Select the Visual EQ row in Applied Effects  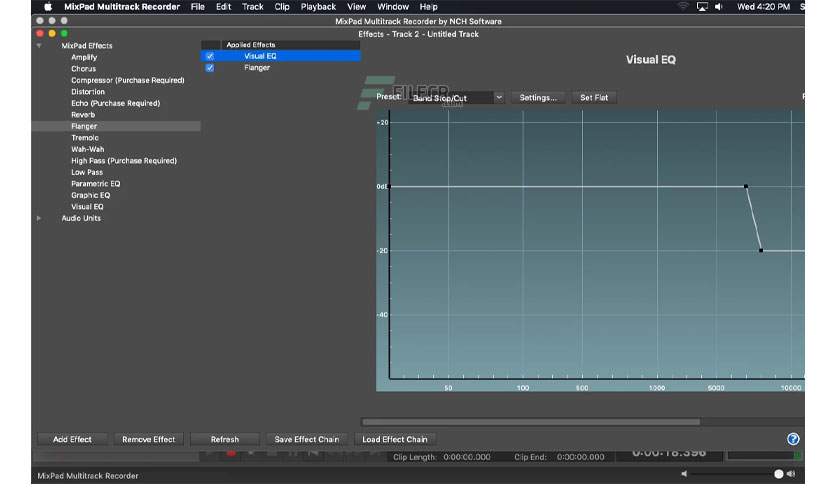click(x=280, y=56)
